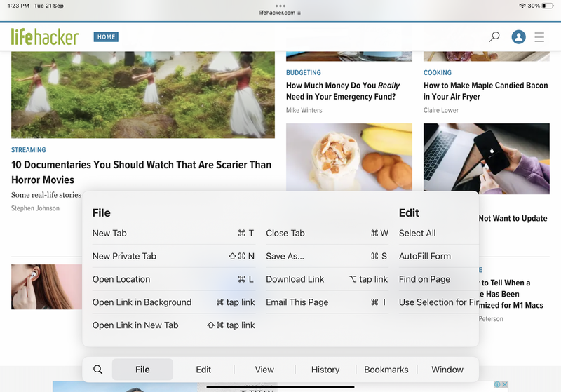Open the Bookmarks shortcuts tab
The width and height of the screenshot is (561, 392).
[x=386, y=370]
